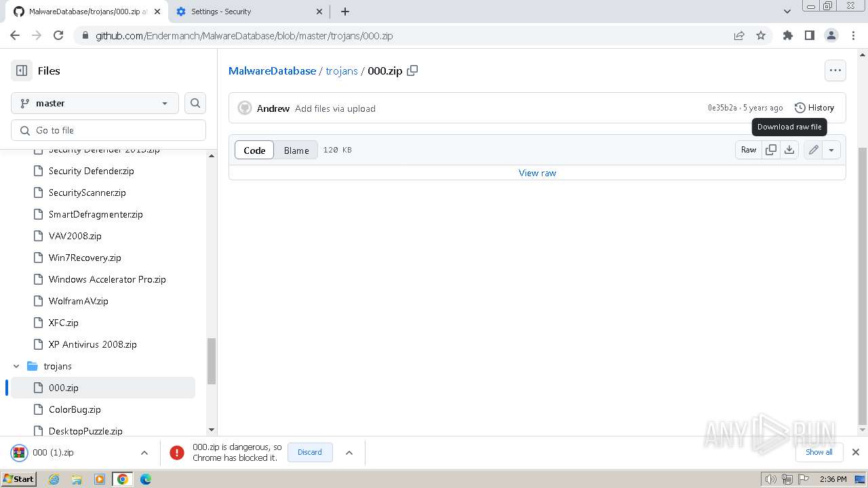Close the Settings - Security tab
The width and height of the screenshot is (868, 488).
coord(320,12)
